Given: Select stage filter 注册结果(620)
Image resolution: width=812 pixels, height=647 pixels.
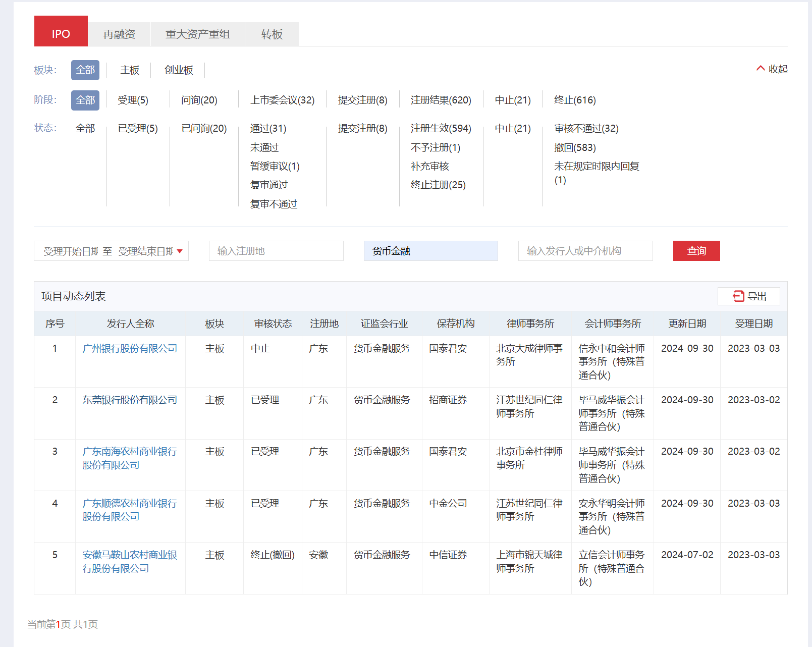Looking at the screenshot, I should click(x=441, y=100).
